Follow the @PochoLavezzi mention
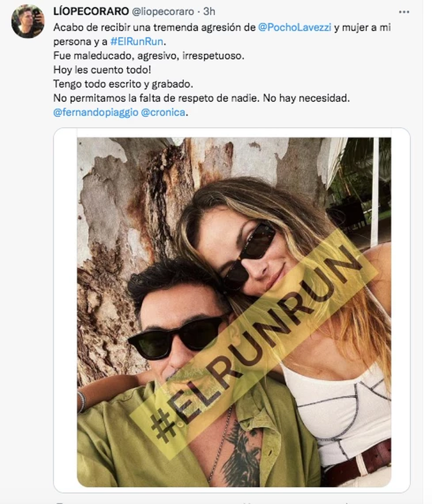The image size is (432, 504). pos(294,27)
